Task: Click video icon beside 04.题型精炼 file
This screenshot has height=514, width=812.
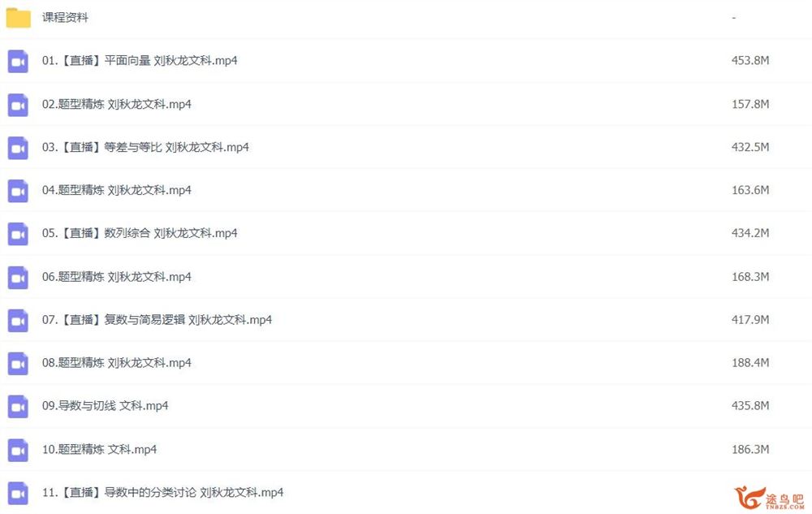Action: [18, 191]
